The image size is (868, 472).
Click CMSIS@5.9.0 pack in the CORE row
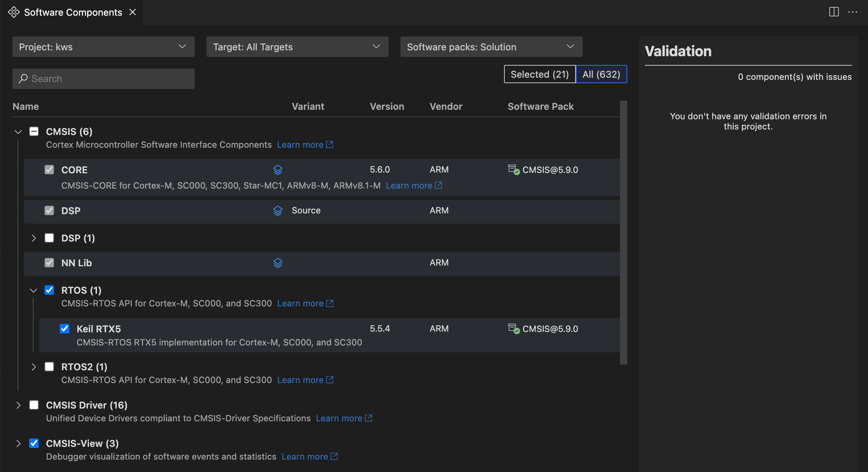pos(550,170)
